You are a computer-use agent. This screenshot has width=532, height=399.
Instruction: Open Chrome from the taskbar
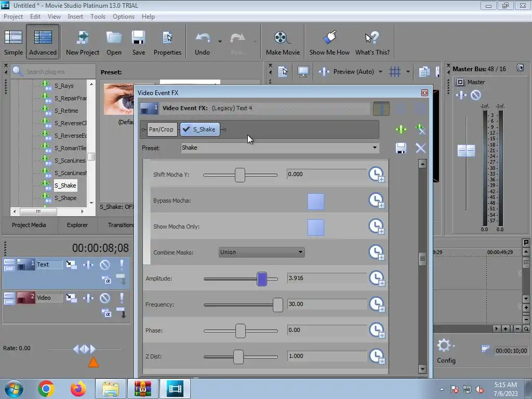pos(46,389)
